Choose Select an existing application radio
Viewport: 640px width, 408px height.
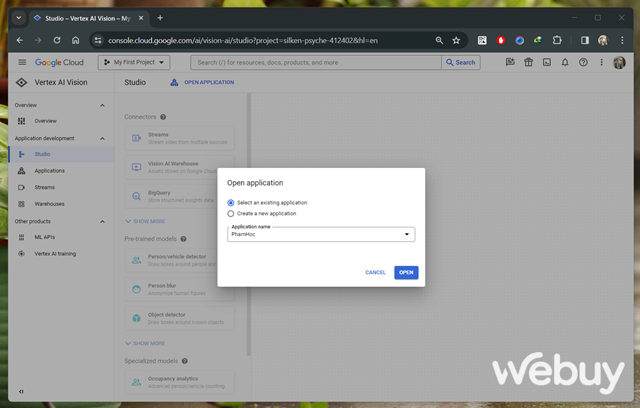point(231,203)
